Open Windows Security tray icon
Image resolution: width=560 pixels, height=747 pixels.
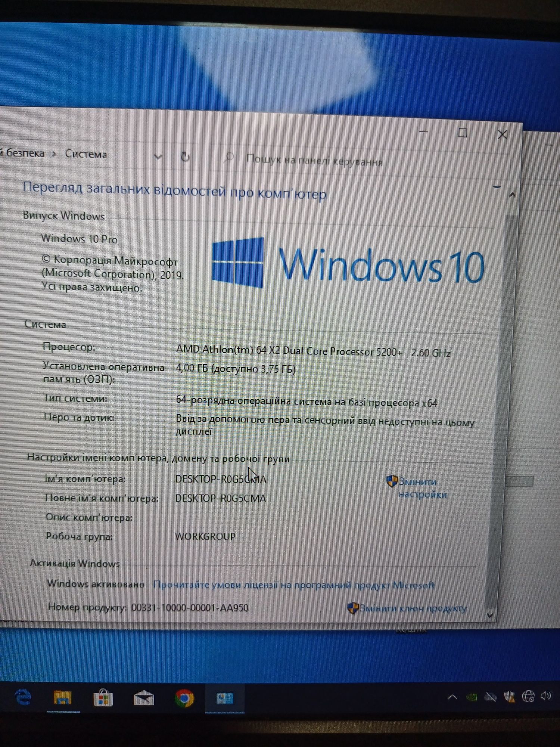509,697
